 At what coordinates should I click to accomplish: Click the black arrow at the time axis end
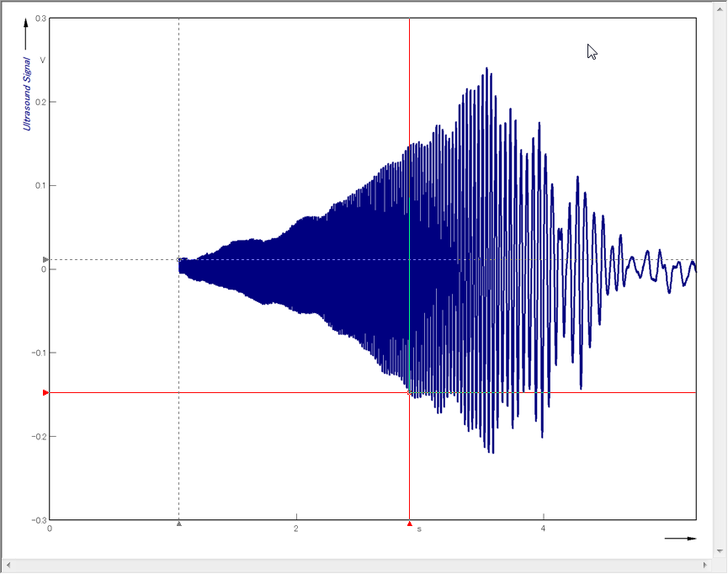click(x=681, y=539)
